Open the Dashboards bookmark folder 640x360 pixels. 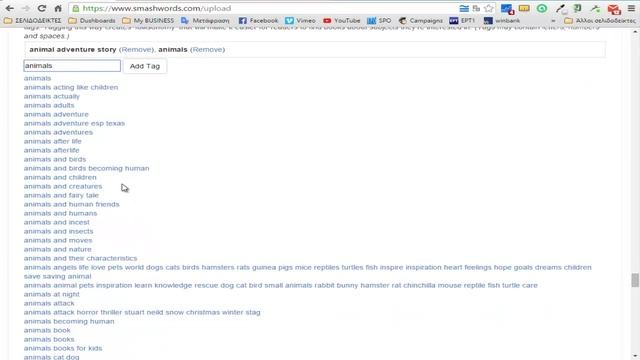(92, 20)
